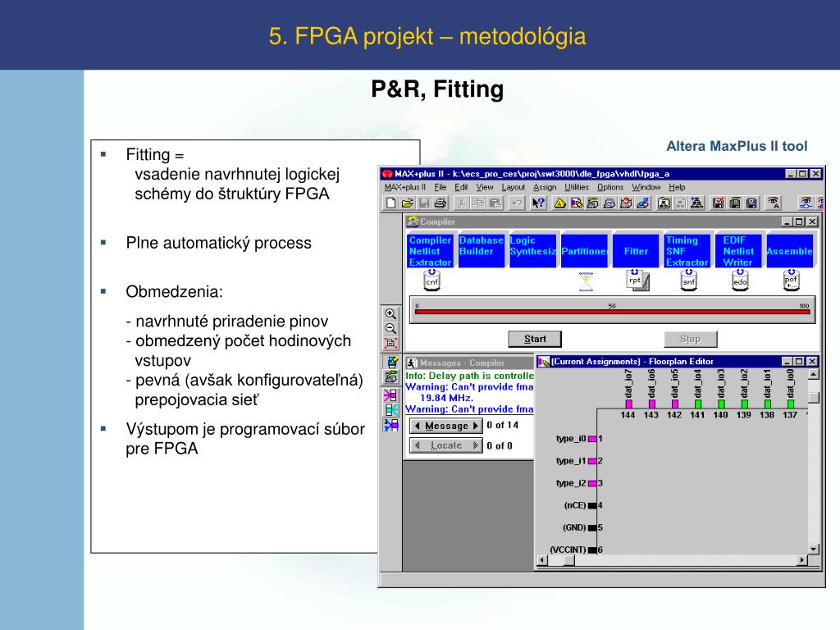Click Floorplan Editor horizontal scrollbar right arrow
The height and width of the screenshot is (630, 840).
[x=802, y=560]
